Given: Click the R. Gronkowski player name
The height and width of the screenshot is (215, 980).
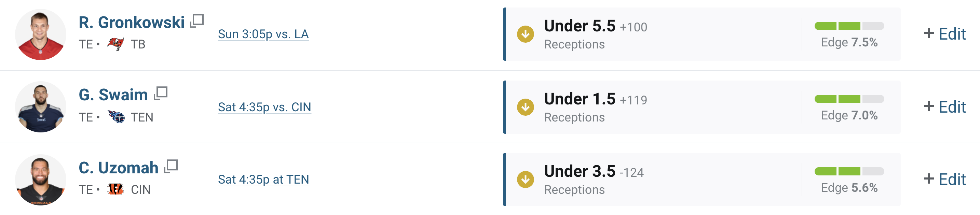Looking at the screenshot, I should click(x=132, y=23).
